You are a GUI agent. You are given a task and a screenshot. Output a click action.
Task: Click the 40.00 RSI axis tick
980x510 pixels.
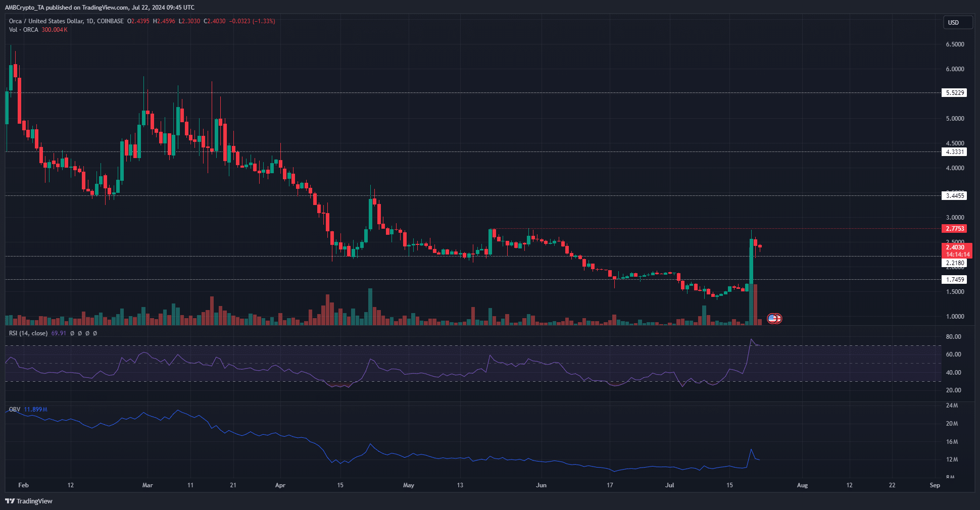click(953, 373)
